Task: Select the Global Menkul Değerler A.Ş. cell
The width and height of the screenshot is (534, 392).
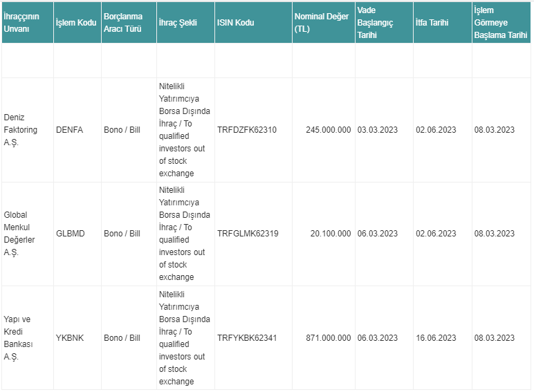Action: coord(28,234)
